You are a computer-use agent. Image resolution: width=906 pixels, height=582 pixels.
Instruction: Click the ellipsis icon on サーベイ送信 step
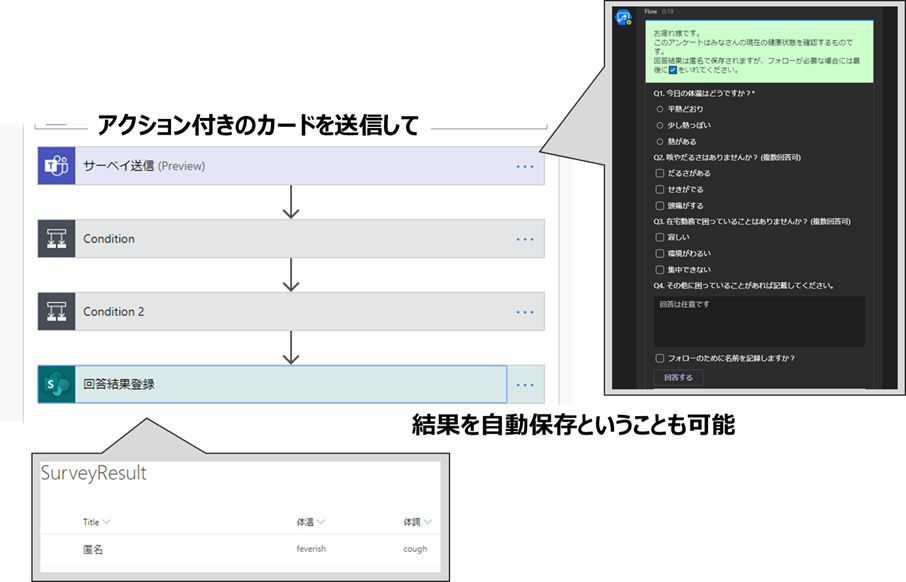pos(525,165)
